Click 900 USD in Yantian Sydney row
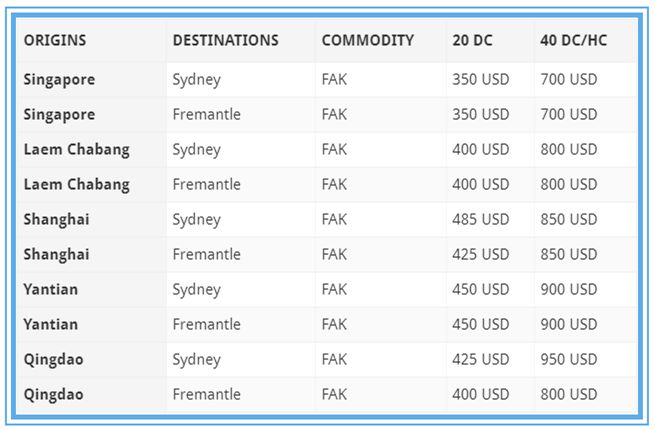Viewport: 655px width, 430px height. pyautogui.click(x=568, y=289)
